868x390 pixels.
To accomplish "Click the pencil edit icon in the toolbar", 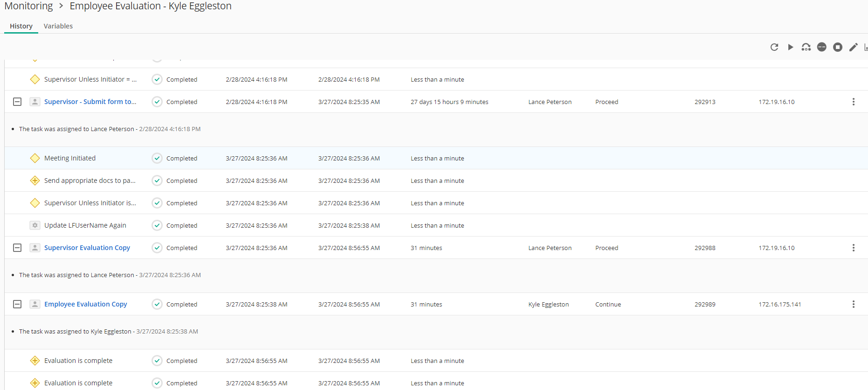I will 853,47.
